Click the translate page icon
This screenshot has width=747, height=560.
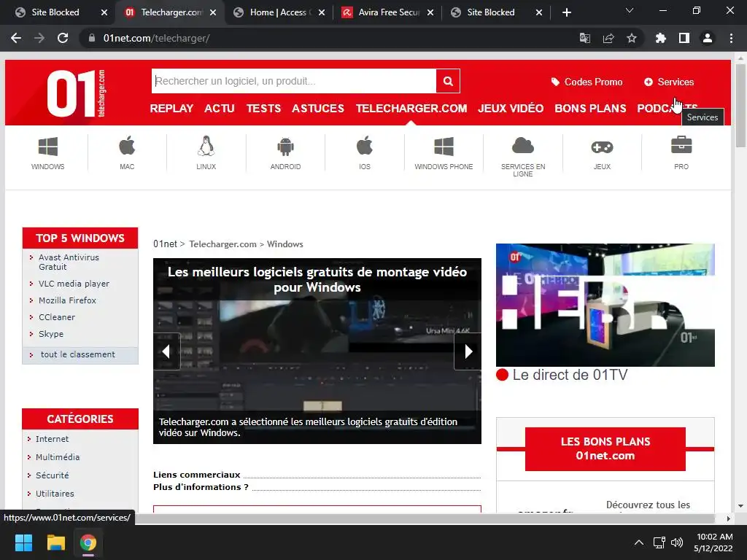[x=585, y=38]
